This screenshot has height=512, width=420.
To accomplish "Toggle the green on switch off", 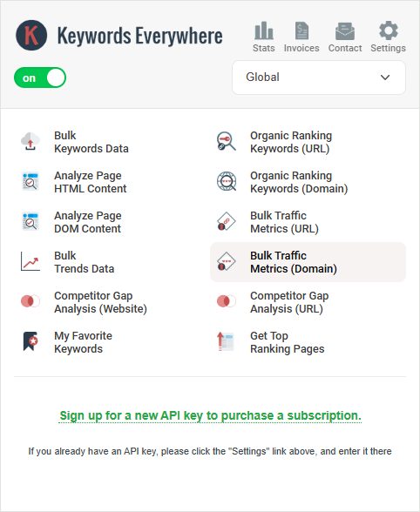I will point(40,77).
